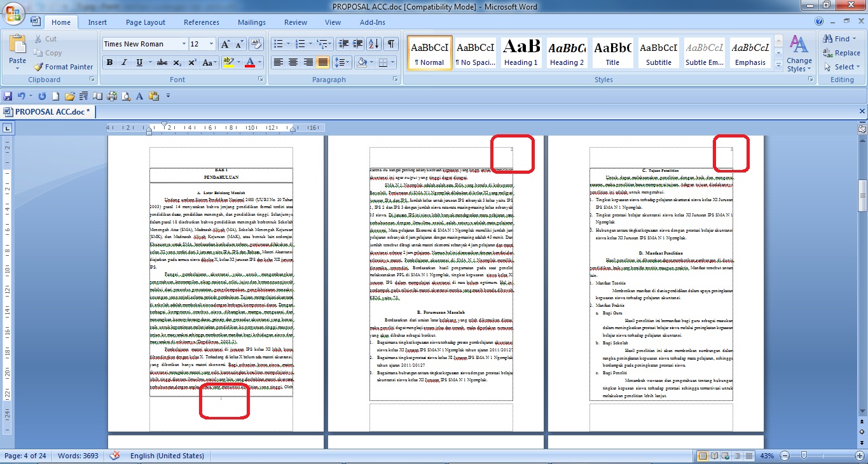Click the Paste clipboard icon
Viewport: 868px width, 464px height.
pos(17,45)
